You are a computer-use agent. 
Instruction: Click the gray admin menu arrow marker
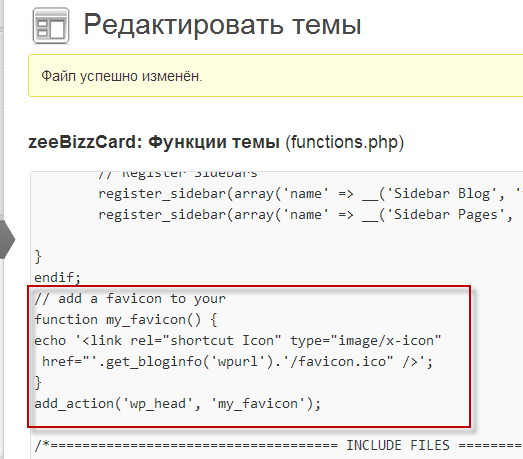(x=8, y=239)
